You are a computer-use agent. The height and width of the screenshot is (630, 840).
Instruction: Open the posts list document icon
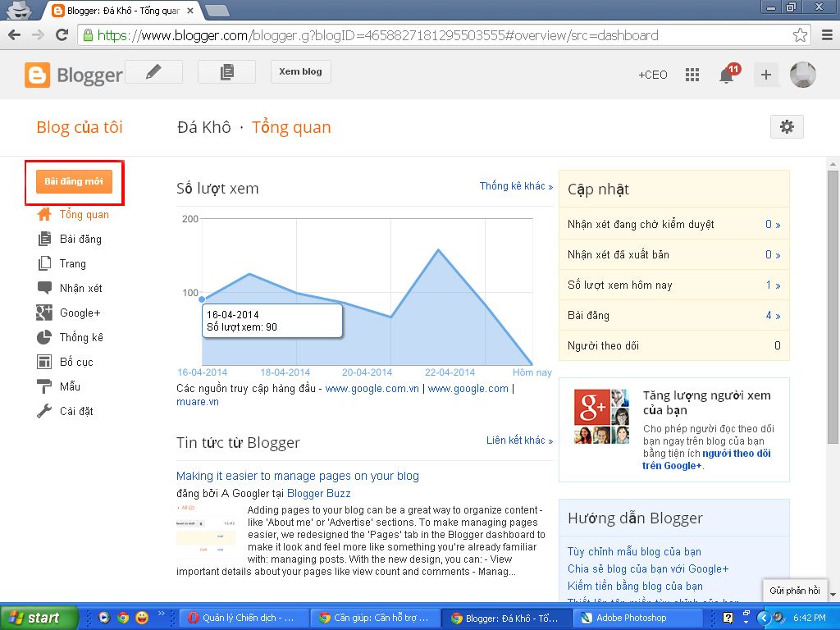[x=226, y=72]
